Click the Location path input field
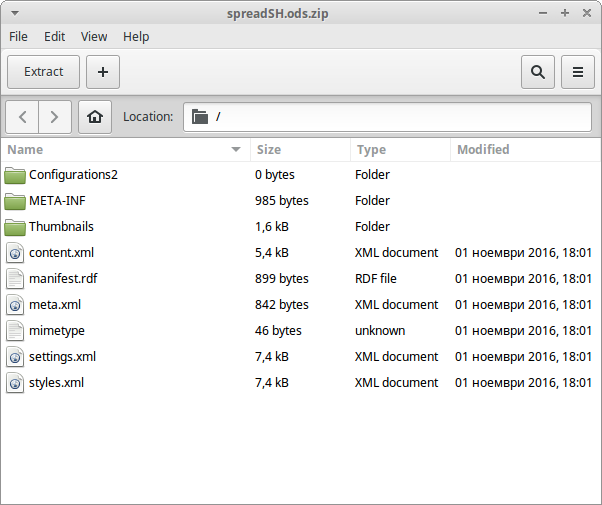This screenshot has height=505, width=602. coord(390,117)
